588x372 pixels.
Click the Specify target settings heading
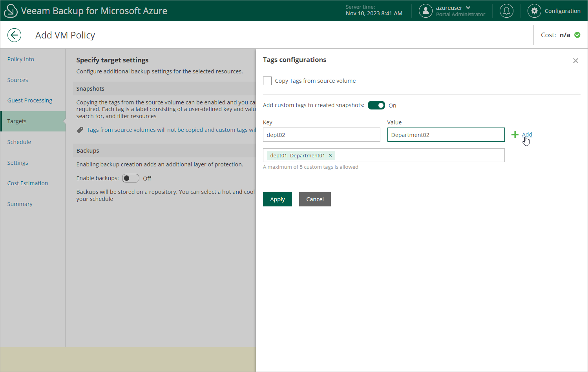pyautogui.click(x=112, y=60)
